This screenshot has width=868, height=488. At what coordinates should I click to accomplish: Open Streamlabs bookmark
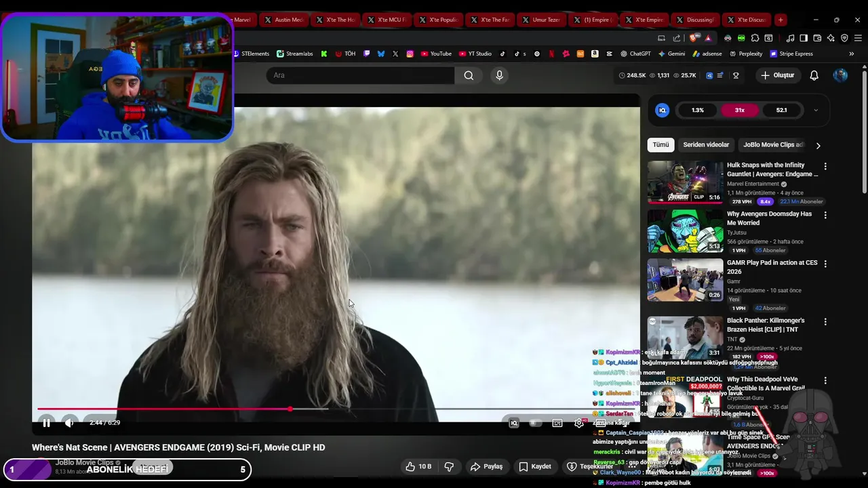pyautogui.click(x=295, y=54)
